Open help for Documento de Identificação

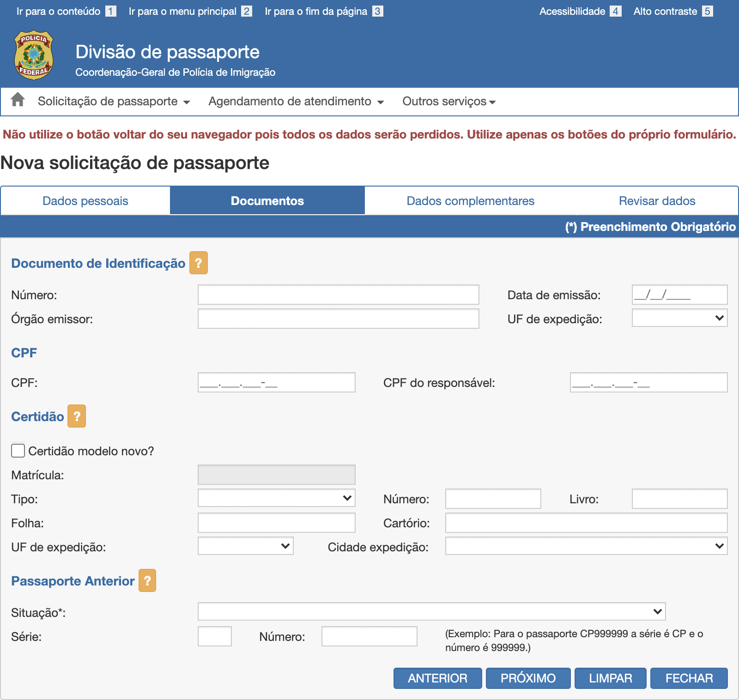coord(198,263)
